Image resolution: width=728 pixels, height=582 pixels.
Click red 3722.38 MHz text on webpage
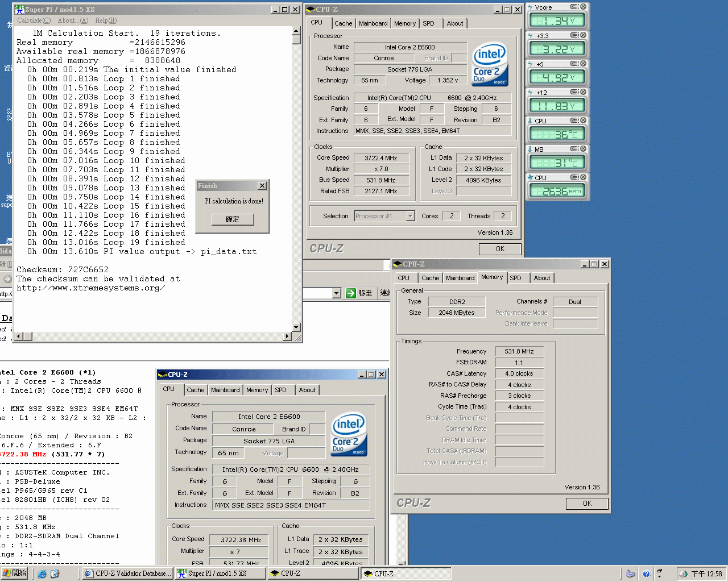pos(23,454)
